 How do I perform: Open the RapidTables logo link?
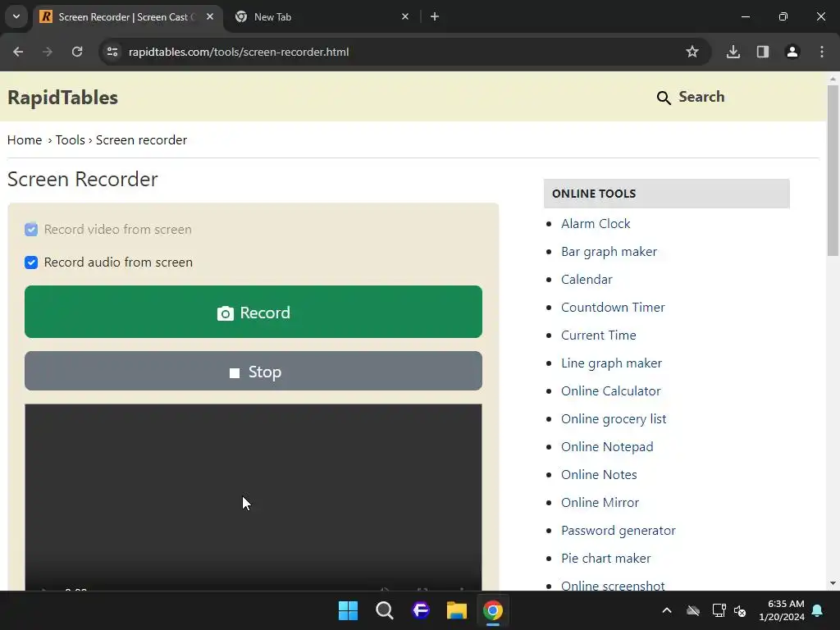tap(62, 98)
